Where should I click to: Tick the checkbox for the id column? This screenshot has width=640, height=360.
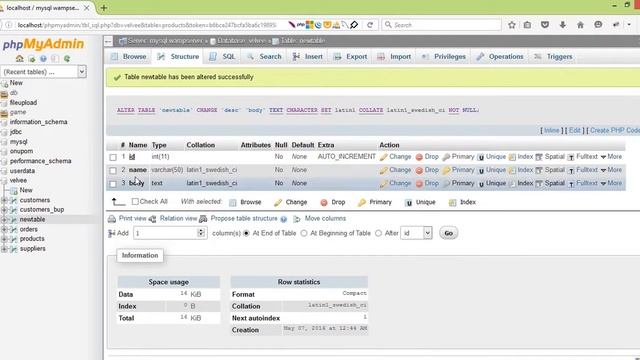pos(113,157)
